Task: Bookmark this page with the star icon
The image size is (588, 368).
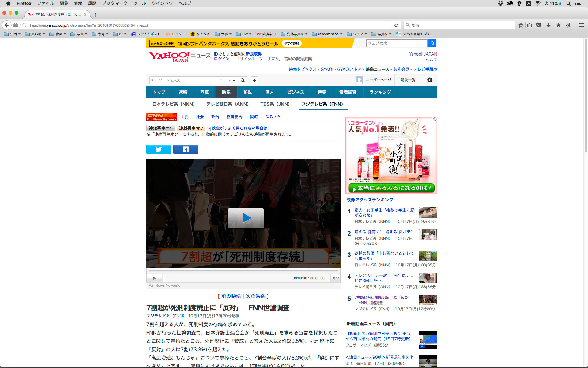Action: coord(521,25)
